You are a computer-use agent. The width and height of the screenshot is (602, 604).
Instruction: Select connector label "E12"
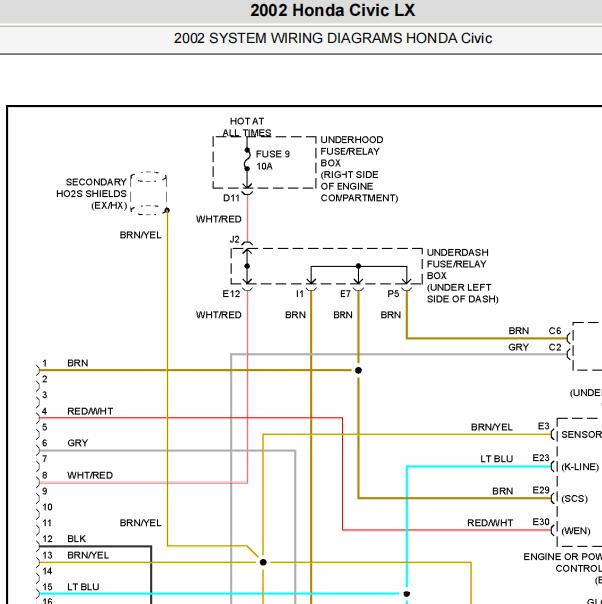tap(231, 294)
